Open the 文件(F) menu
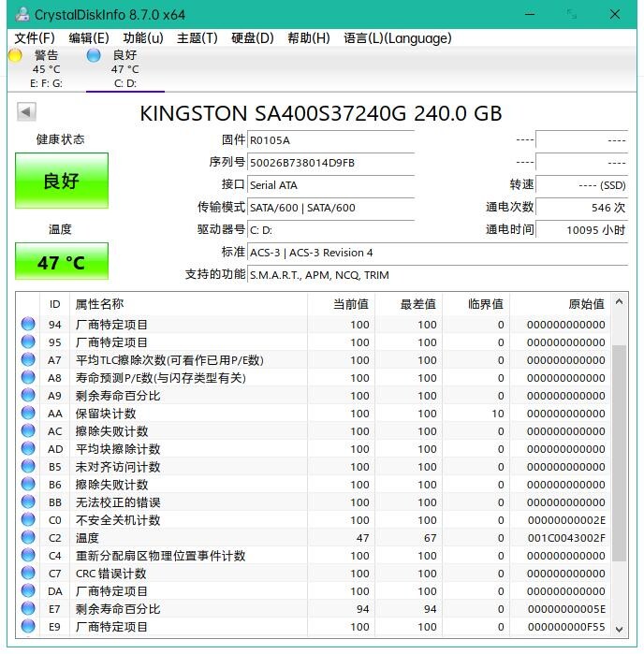 point(35,38)
